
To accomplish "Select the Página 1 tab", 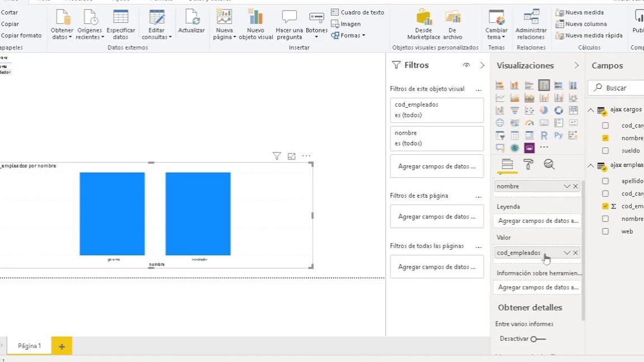I will [29, 345].
